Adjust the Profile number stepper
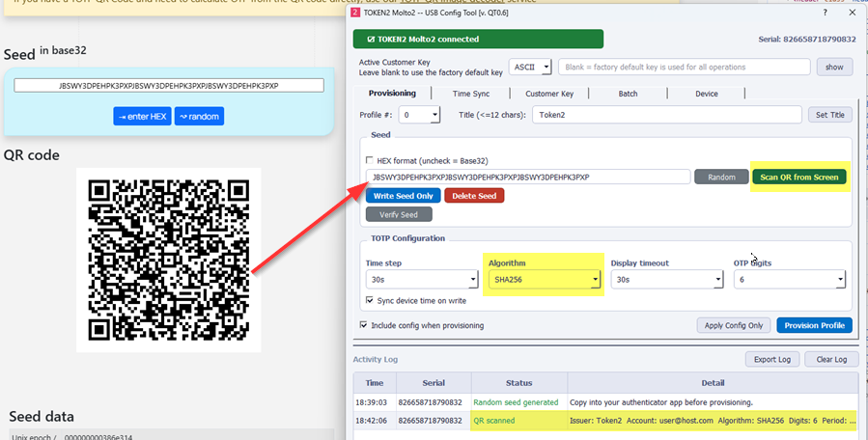This screenshot has height=440, width=868. [420, 115]
